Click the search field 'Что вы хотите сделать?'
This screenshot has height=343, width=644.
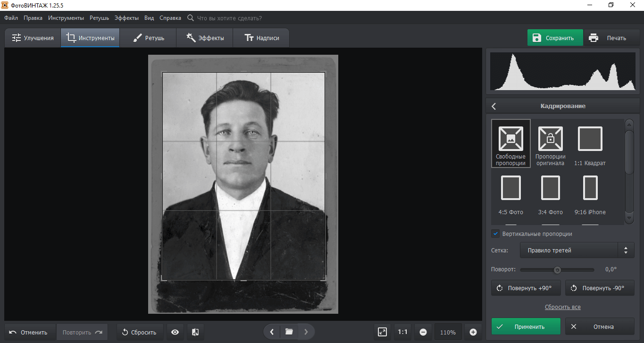point(229,18)
